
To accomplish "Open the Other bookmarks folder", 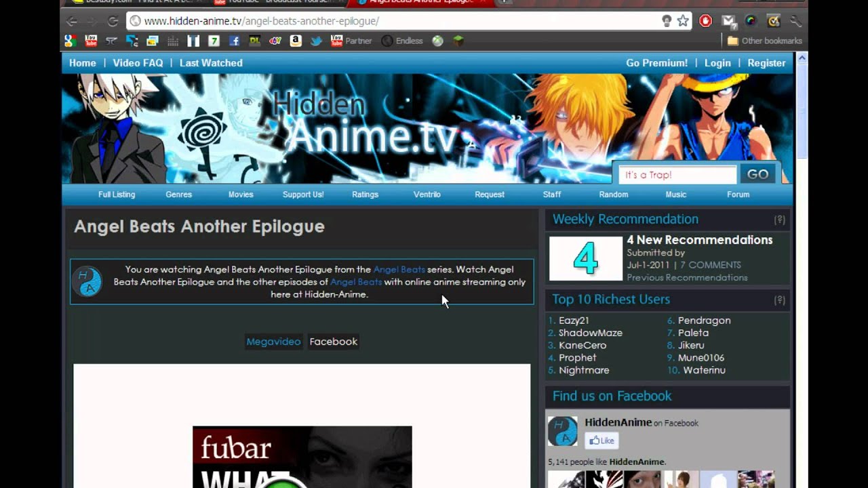I will click(x=764, y=41).
